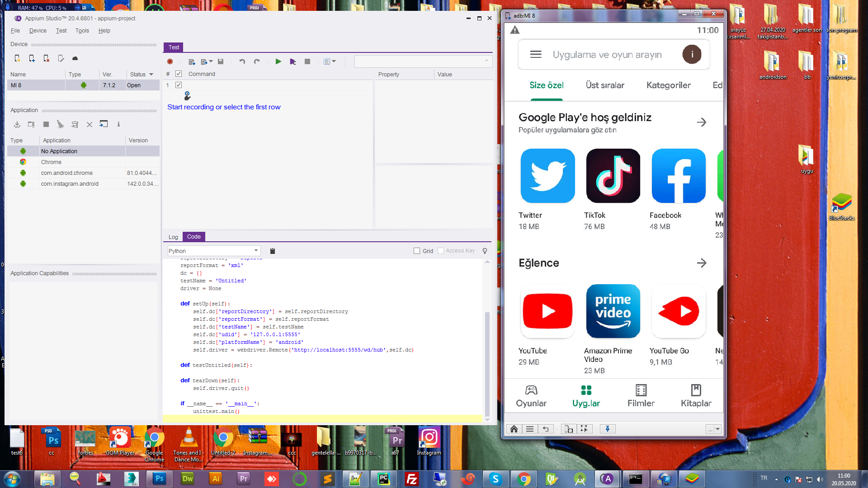Toggle the Access Key checkbox

tap(441, 251)
